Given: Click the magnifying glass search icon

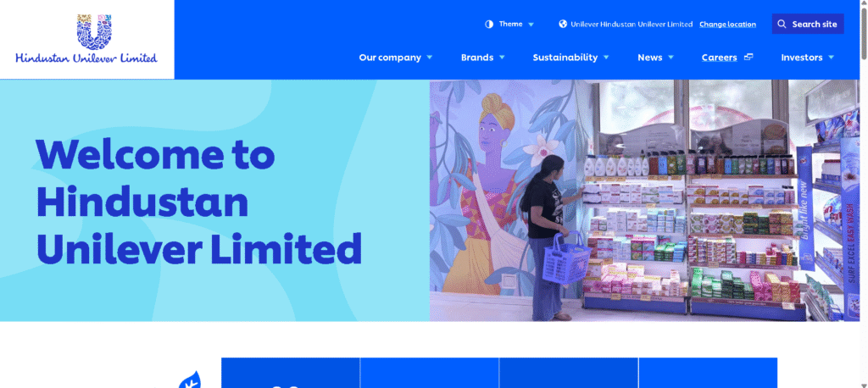Looking at the screenshot, I should click(782, 24).
